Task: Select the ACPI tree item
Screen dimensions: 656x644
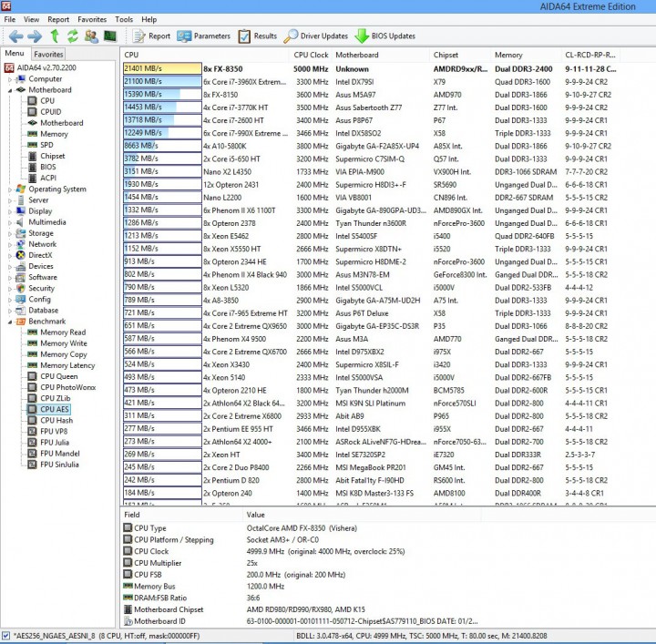Action: point(42,178)
